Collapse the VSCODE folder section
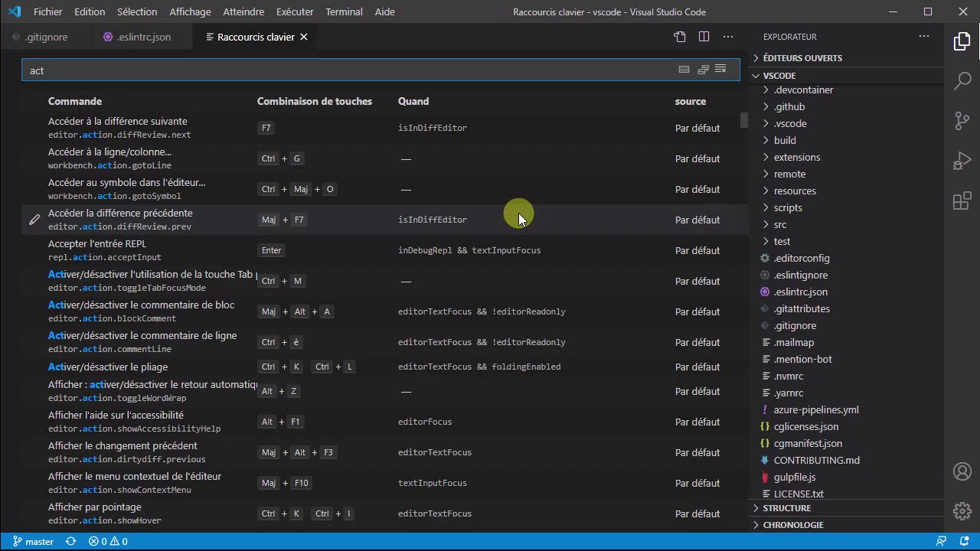 tap(846, 76)
